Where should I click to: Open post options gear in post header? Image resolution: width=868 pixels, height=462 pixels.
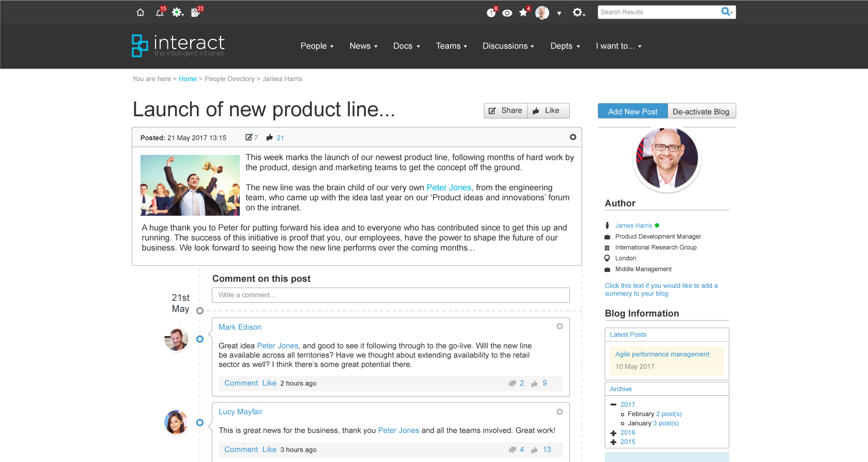[x=573, y=137]
